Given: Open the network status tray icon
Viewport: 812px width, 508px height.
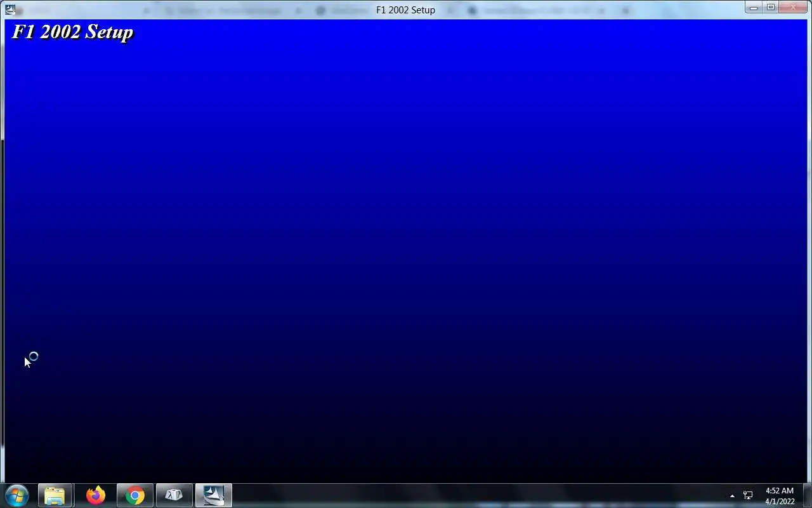Looking at the screenshot, I should click(748, 496).
